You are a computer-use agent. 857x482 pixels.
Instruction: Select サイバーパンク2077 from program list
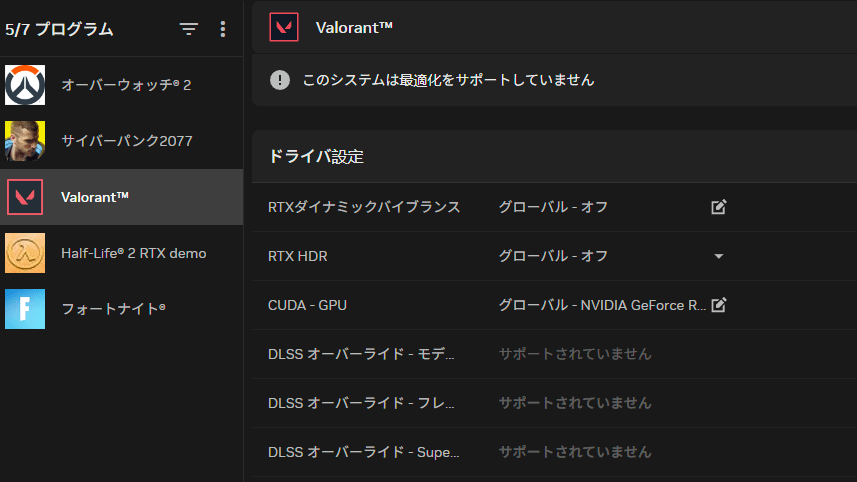127,141
